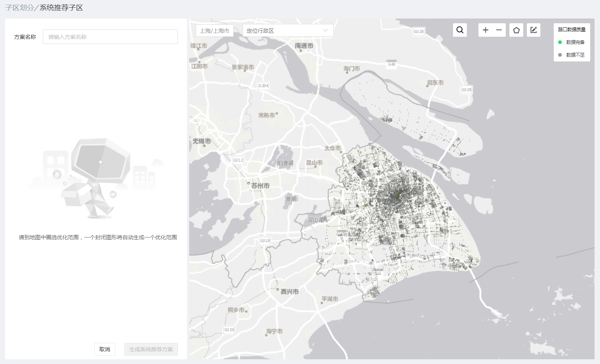600x364 pixels.
Task: Click the map search magnifier icon
Action: (x=460, y=30)
